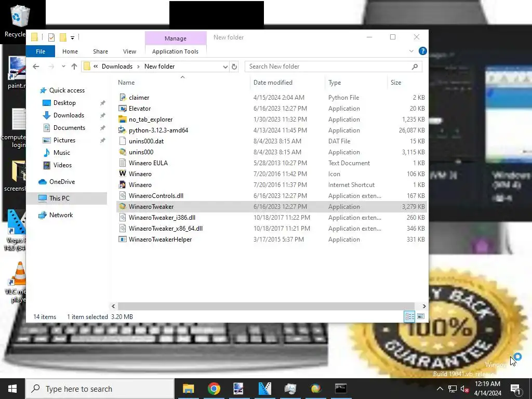Open the address bar history dropdown

[x=225, y=67]
